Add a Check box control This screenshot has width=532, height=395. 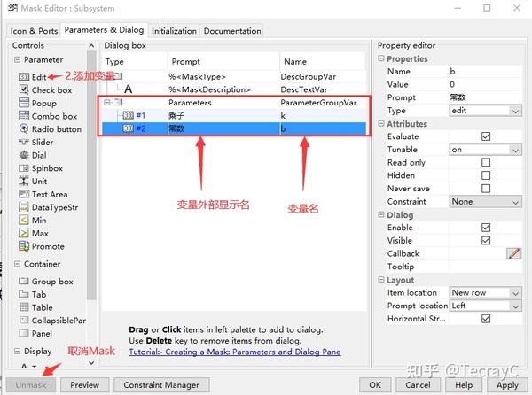pyautogui.click(x=45, y=90)
